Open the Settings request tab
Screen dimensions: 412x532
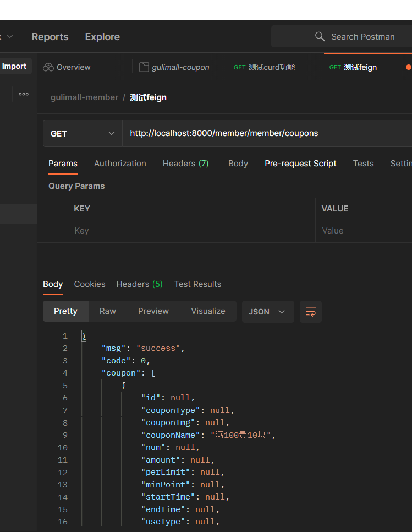[x=401, y=164]
